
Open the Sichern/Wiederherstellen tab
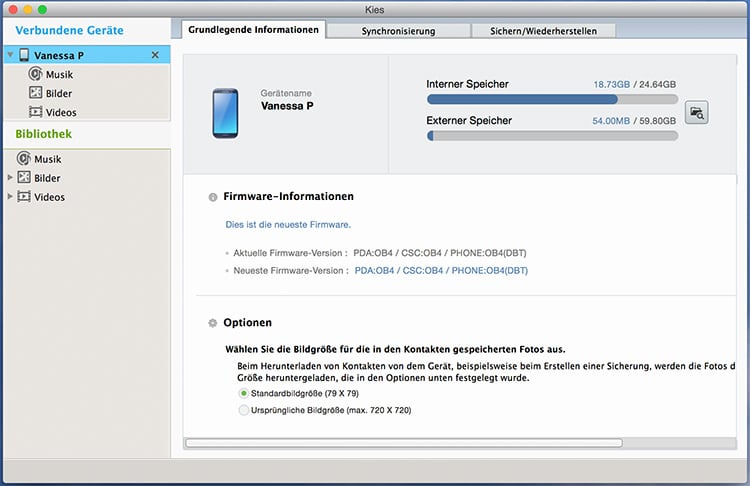click(543, 31)
